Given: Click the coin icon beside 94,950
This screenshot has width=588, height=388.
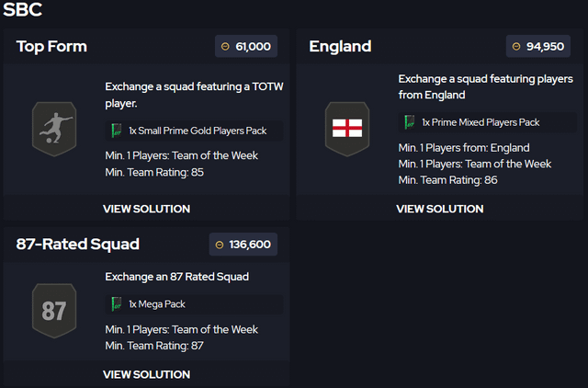Looking at the screenshot, I should (517, 46).
